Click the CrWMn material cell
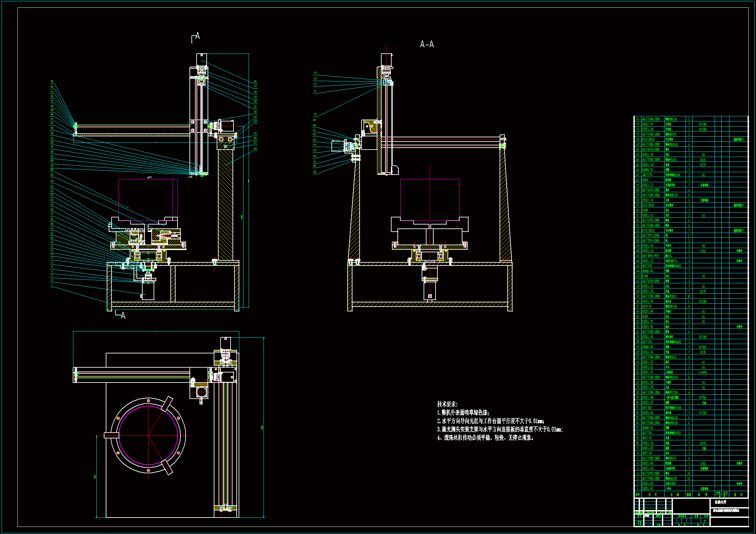The height and width of the screenshot is (534, 756). tap(703, 372)
